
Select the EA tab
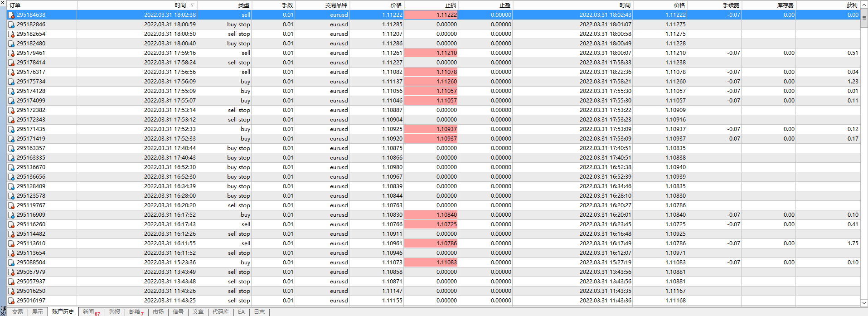pyautogui.click(x=241, y=312)
